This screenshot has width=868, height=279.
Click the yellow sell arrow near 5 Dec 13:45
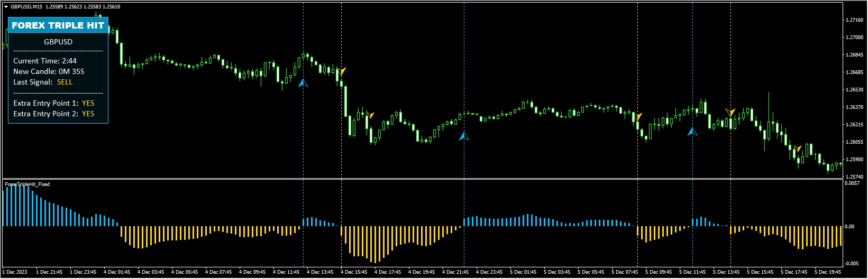coord(730,112)
